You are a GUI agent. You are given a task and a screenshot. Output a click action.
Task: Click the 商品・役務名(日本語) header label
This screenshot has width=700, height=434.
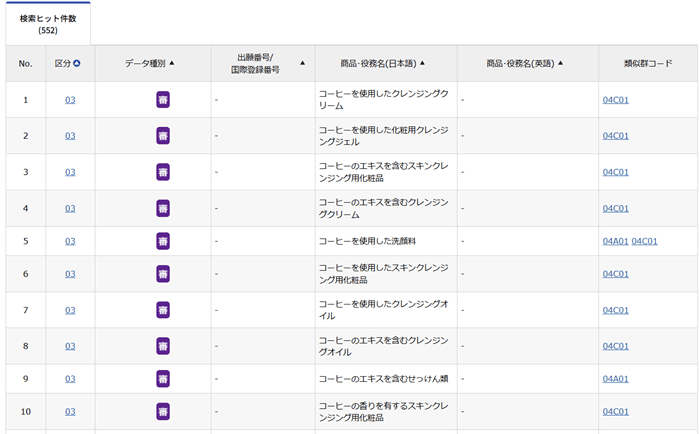(379, 63)
